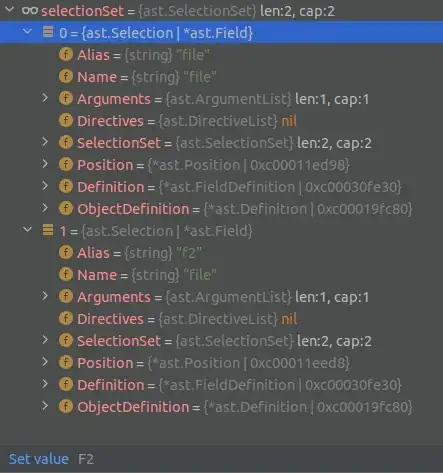Click field icon beside Alias "f2"
The height and width of the screenshot is (473, 443).
[66, 252]
